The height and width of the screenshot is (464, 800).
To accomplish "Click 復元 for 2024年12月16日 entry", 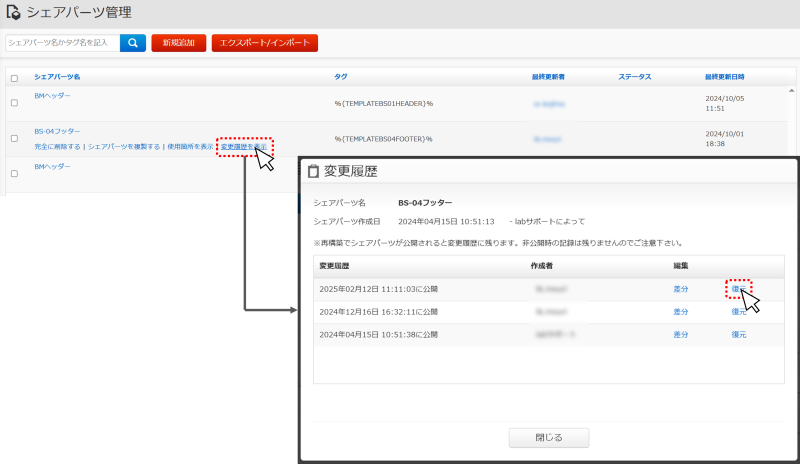I will click(x=739, y=312).
